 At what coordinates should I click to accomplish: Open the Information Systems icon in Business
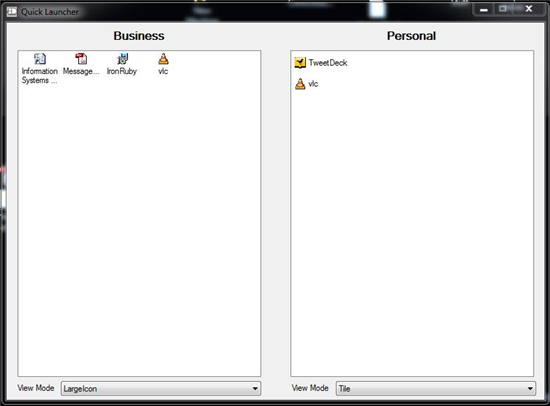tap(40, 59)
